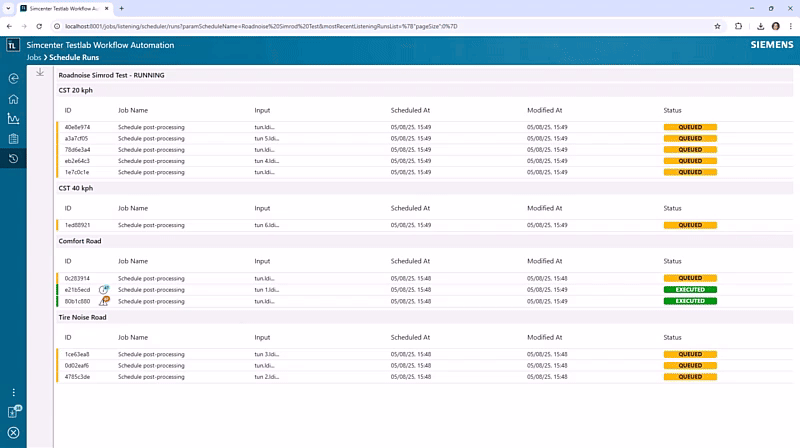Collapse the Tire Noise Road group header
This screenshot has width=800, height=448.
(425, 317)
